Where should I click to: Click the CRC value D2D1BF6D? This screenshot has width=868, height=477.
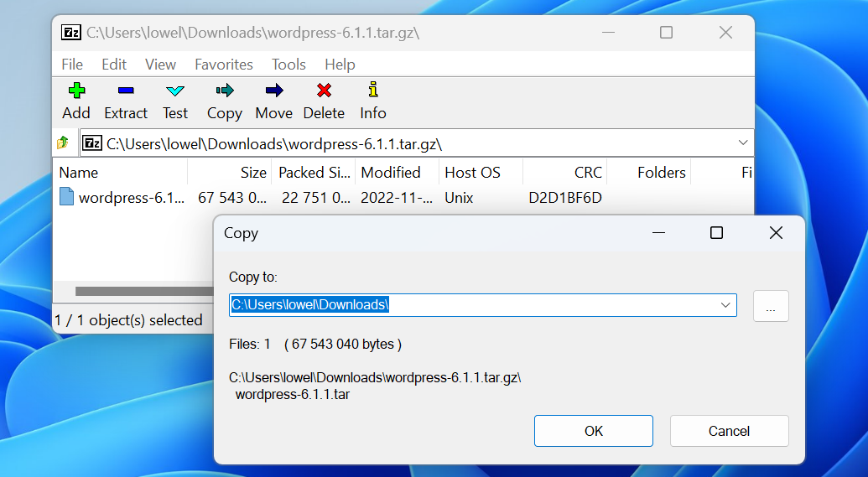(564, 198)
